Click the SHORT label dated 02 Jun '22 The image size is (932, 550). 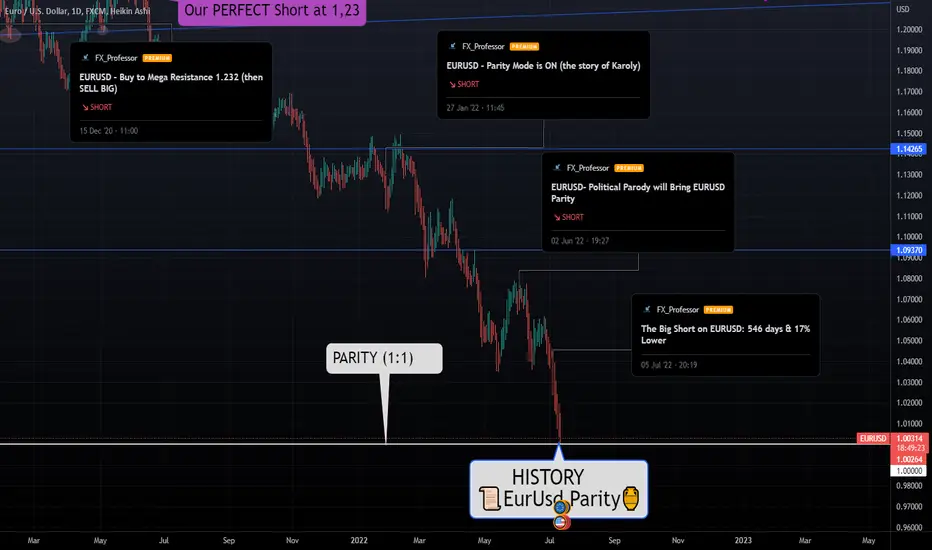(x=573, y=218)
